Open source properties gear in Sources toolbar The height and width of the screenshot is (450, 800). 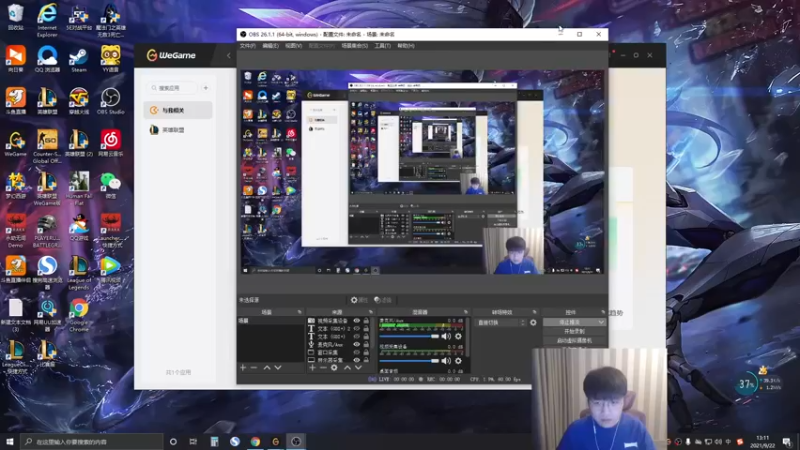[x=334, y=367]
